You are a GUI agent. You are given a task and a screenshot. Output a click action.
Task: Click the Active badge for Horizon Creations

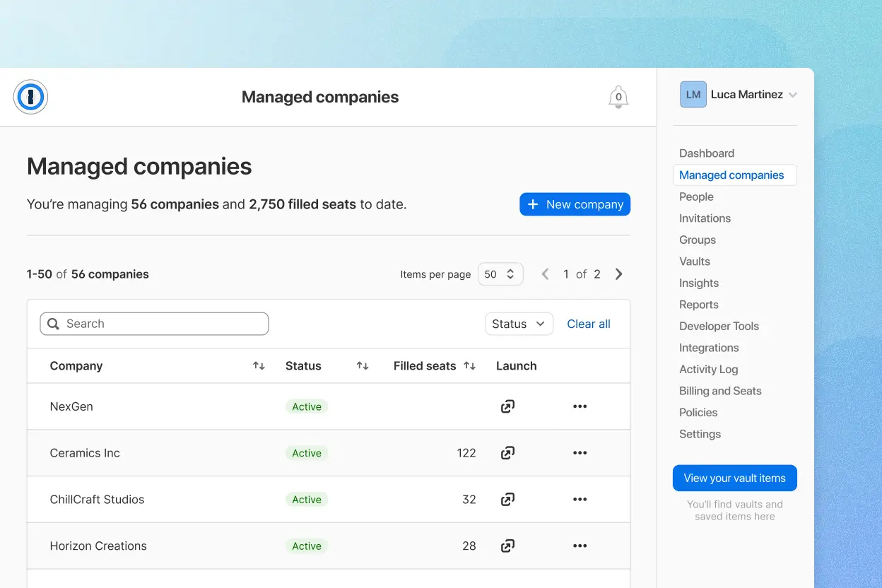tap(307, 546)
